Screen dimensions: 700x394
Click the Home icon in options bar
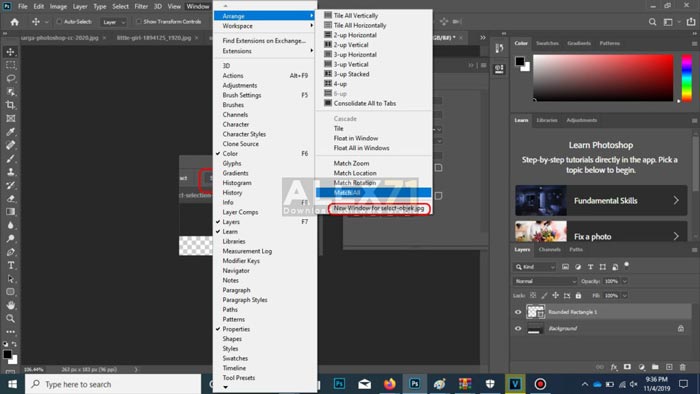14,22
